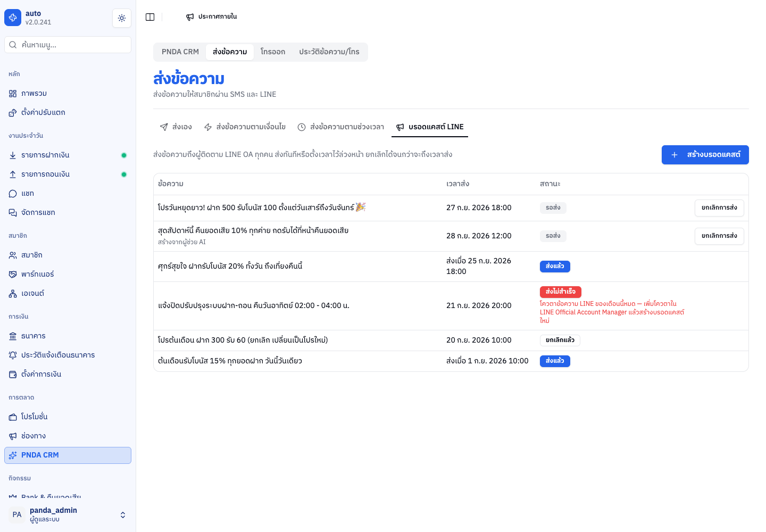
Task: Collapse the sidebar panel icon
Action: tap(150, 17)
